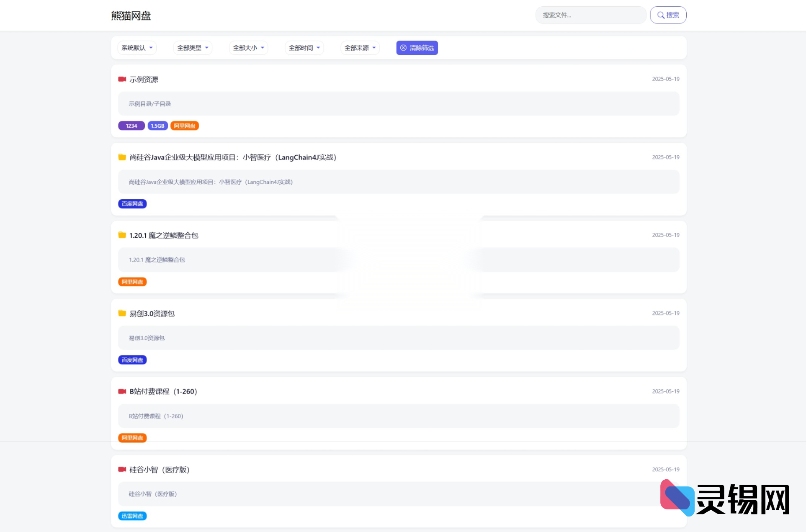Click the folder icon beside 易创3.0资源包

(x=121, y=313)
